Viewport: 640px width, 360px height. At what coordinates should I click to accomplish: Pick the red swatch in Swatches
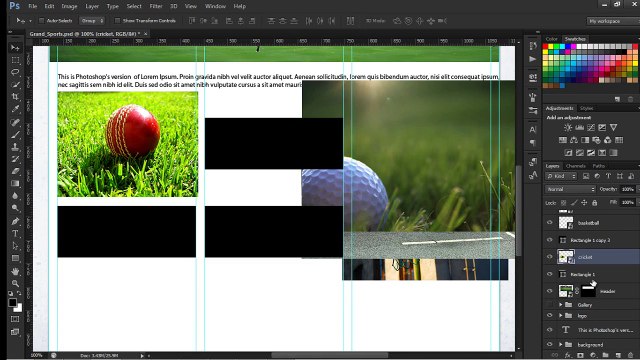pyautogui.click(x=545, y=47)
